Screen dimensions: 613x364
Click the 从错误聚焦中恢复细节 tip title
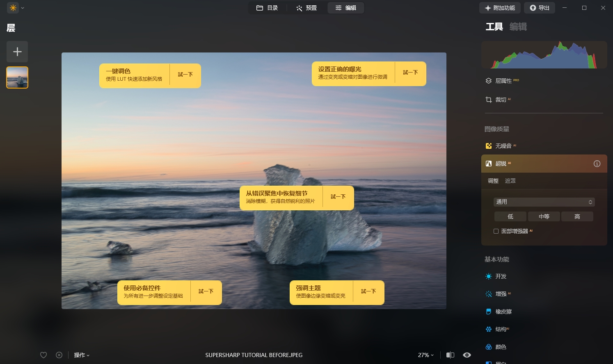click(x=277, y=193)
